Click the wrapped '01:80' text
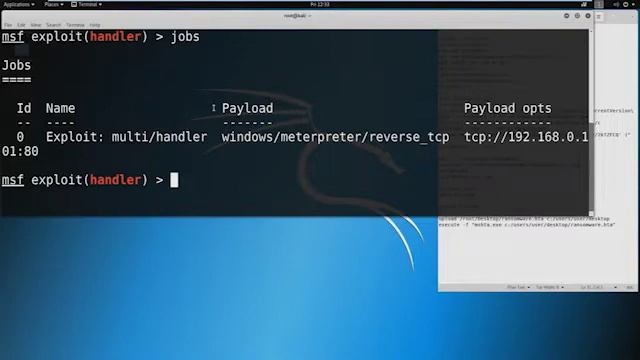Viewport: 640px width, 360px height. (20, 151)
